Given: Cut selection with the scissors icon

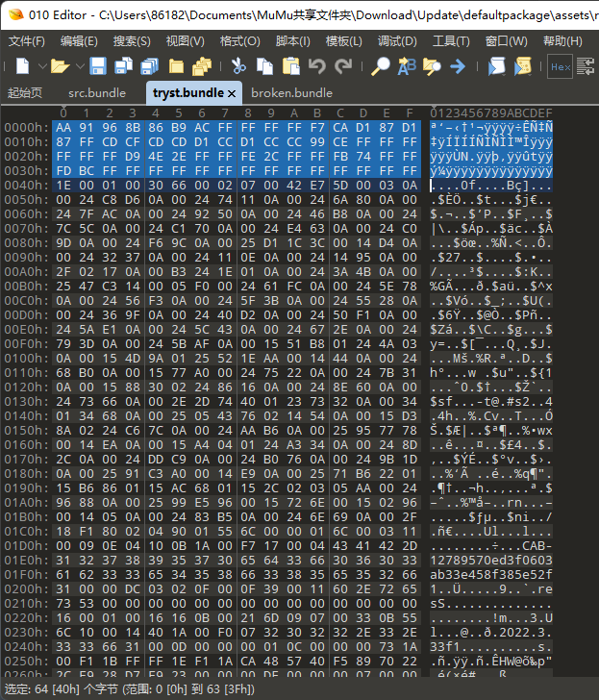Looking at the screenshot, I should pyautogui.click(x=238, y=66).
